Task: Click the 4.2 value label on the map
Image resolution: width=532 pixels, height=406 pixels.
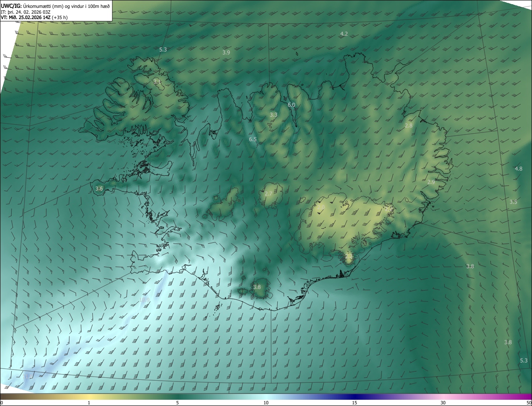Action: (344, 34)
